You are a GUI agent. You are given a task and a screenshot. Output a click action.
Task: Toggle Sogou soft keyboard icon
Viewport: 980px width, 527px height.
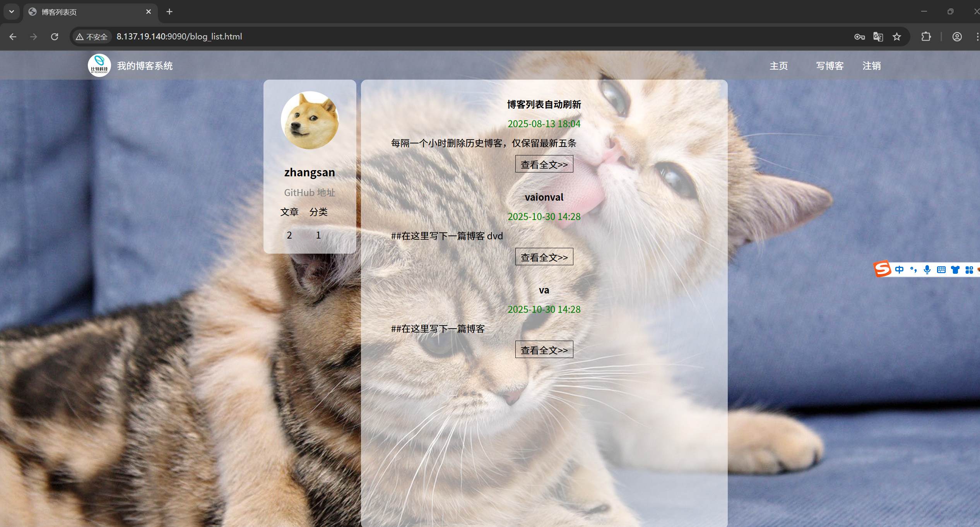(941, 269)
